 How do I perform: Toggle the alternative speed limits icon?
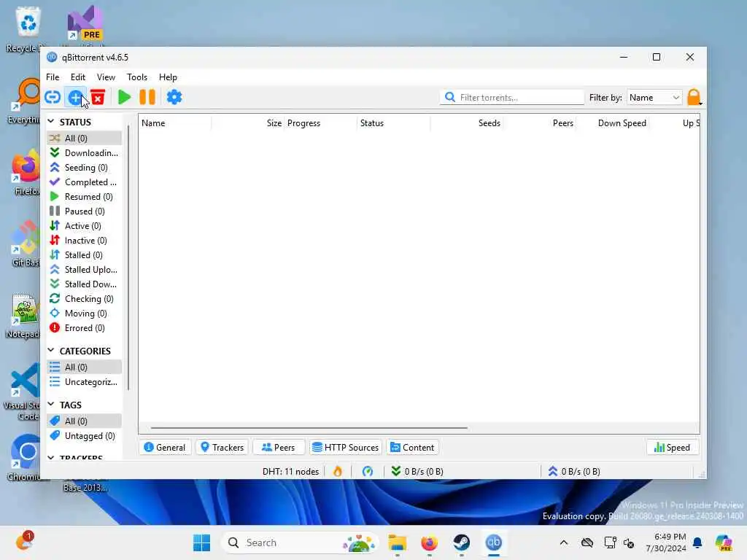368,472
